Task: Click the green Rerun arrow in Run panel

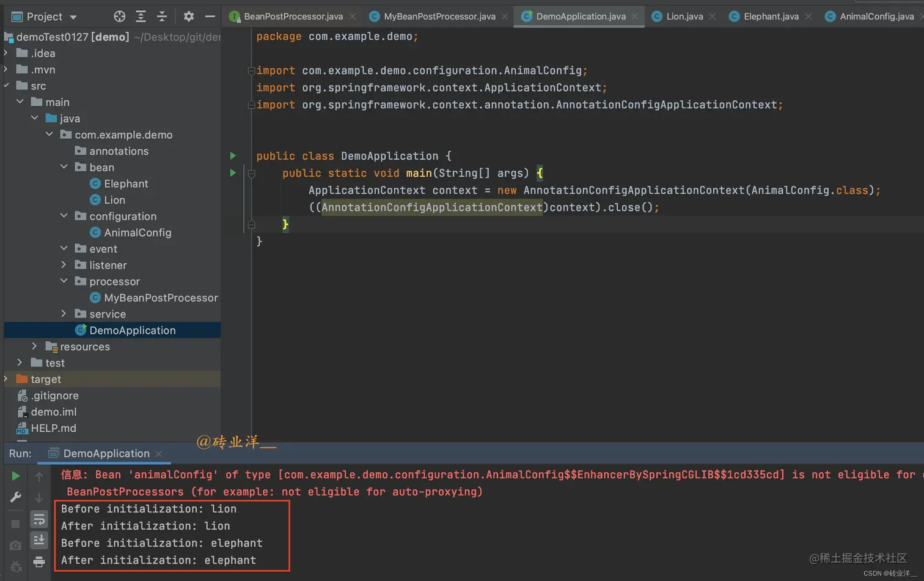Action: [x=16, y=476]
